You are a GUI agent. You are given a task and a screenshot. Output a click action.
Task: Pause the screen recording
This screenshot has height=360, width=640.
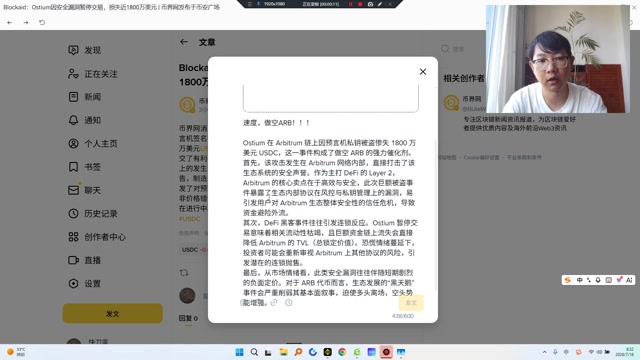point(350,4)
